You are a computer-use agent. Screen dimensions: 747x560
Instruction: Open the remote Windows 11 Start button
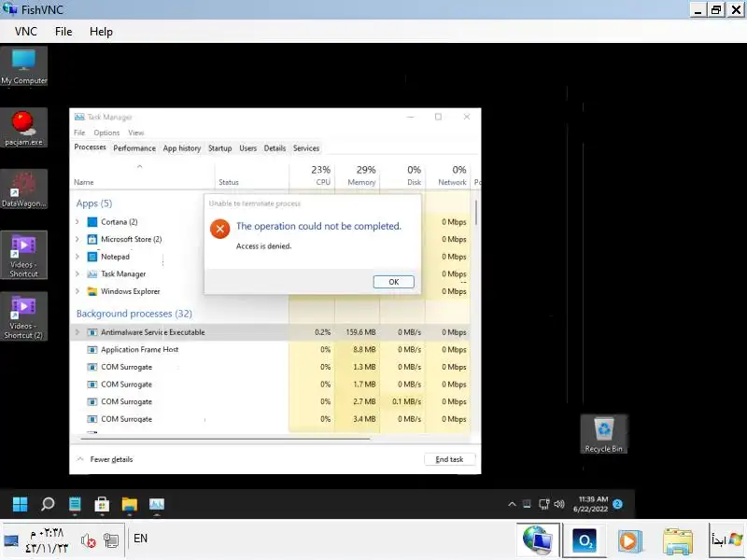coord(20,504)
